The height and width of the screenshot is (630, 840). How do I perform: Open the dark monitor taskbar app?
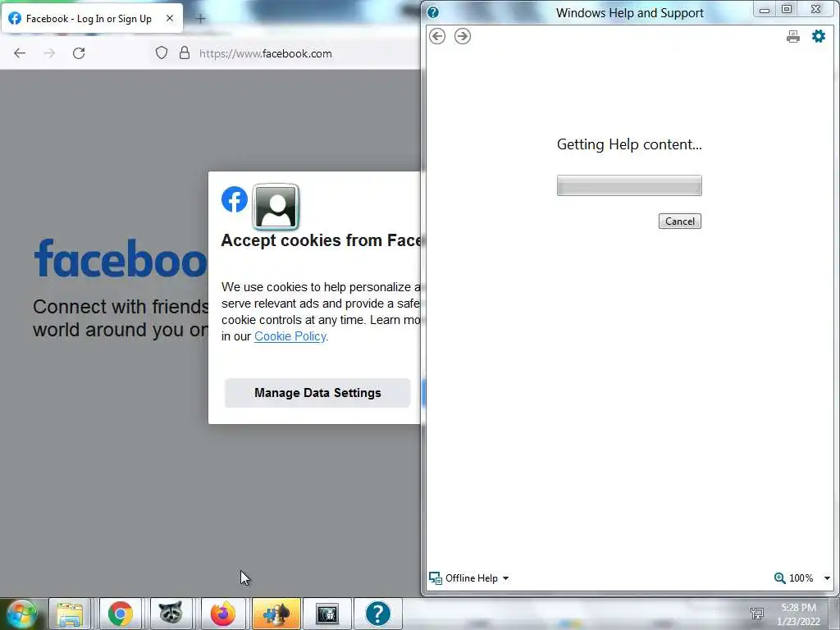326,614
